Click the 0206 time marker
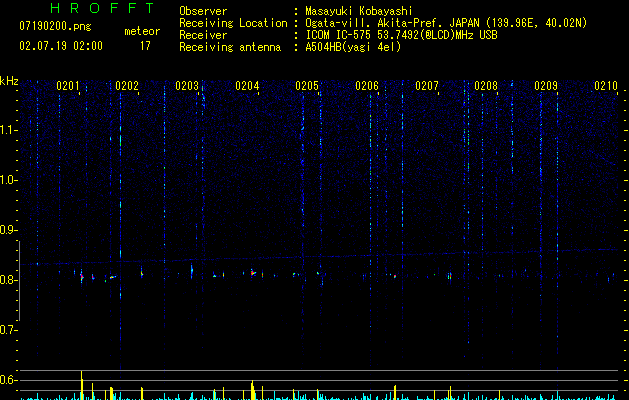 coord(367,86)
